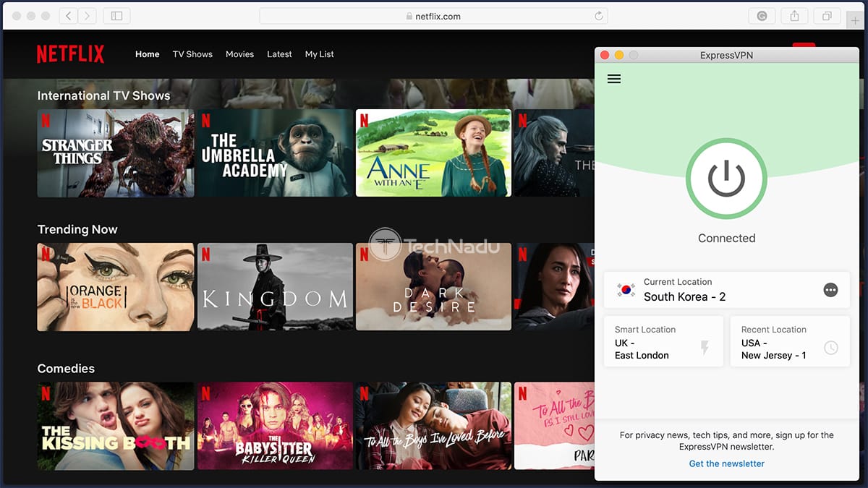Click the clock icon on Recent Location
Viewport: 868px width, 488px height.
click(x=831, y=348)
